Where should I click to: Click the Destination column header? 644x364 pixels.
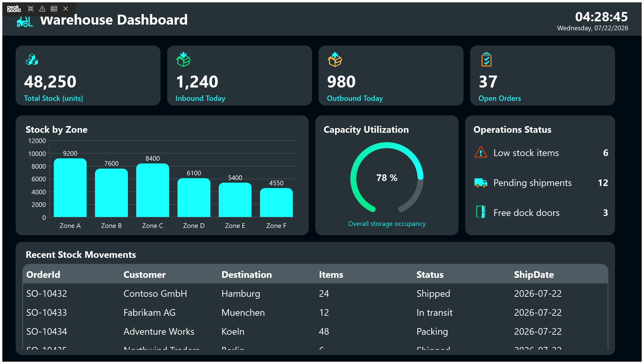coord(247,275)
